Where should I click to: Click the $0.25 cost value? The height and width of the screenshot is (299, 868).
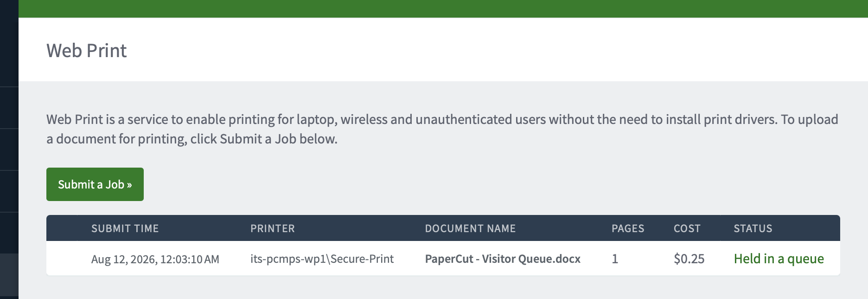click(x=689, y=259)
